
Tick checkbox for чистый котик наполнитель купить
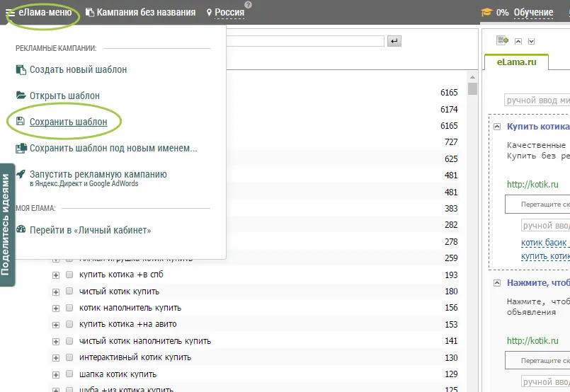69,341
